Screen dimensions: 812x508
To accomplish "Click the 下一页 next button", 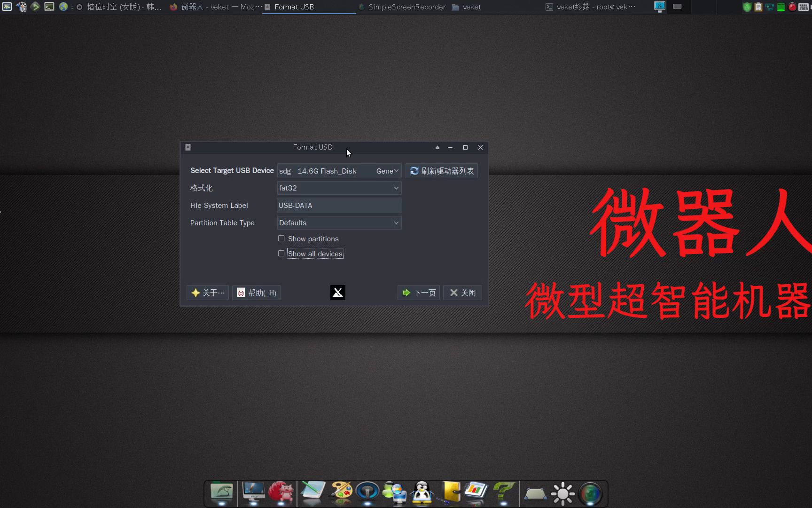I will click(419, 293).
